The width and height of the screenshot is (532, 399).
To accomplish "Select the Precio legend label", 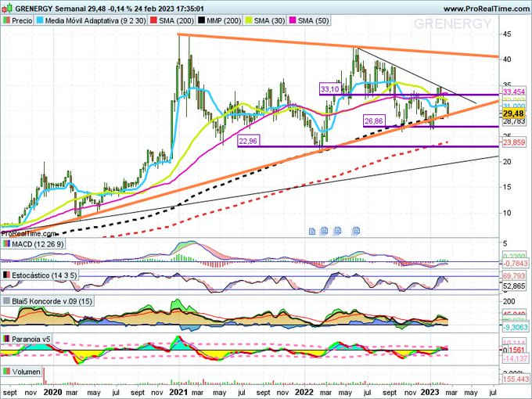I will (22, 20).
